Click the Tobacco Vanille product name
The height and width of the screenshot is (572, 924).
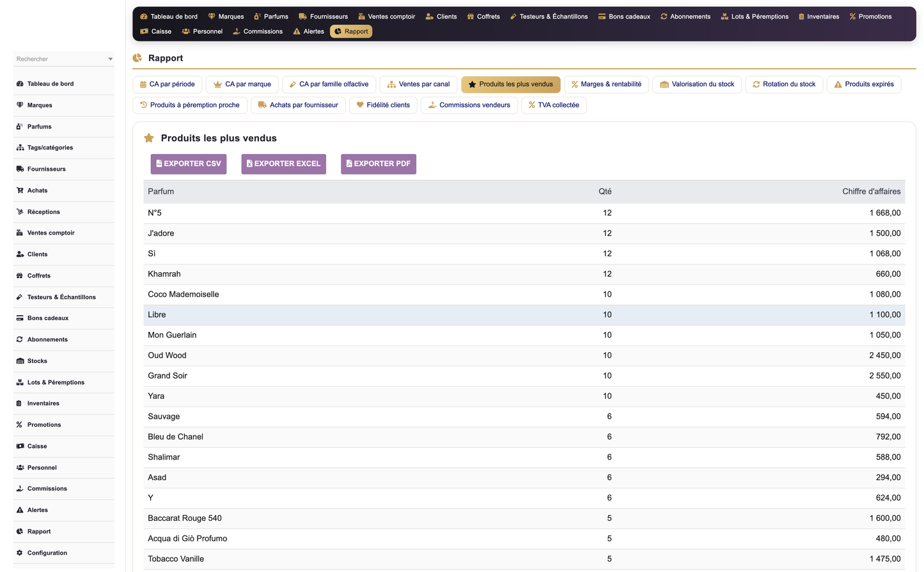coord(176,559)
